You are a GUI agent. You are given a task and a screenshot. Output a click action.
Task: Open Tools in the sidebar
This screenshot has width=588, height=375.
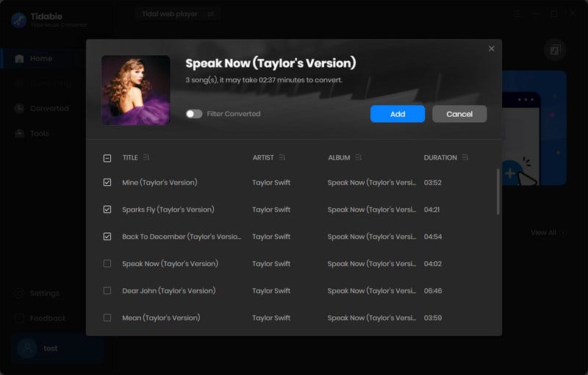(x=40, y=134)
